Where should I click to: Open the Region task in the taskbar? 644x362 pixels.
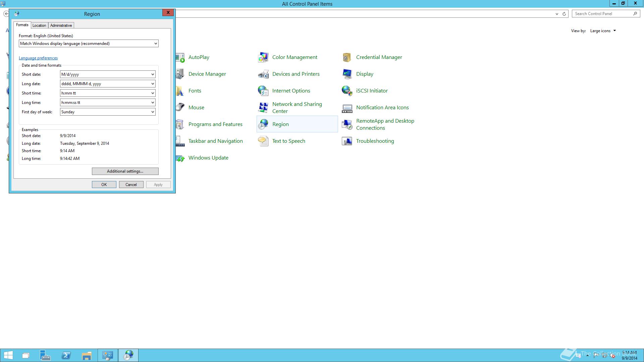coord(128,355)
